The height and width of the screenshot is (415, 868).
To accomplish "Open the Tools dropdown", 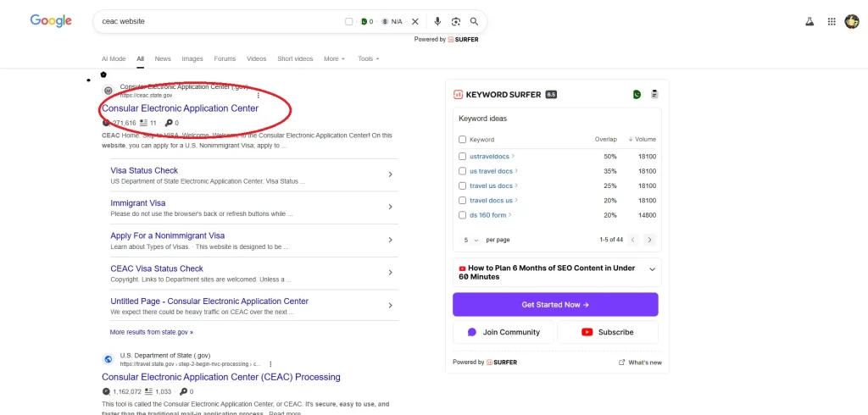I will pyautogui.click(x=368, y=58).
